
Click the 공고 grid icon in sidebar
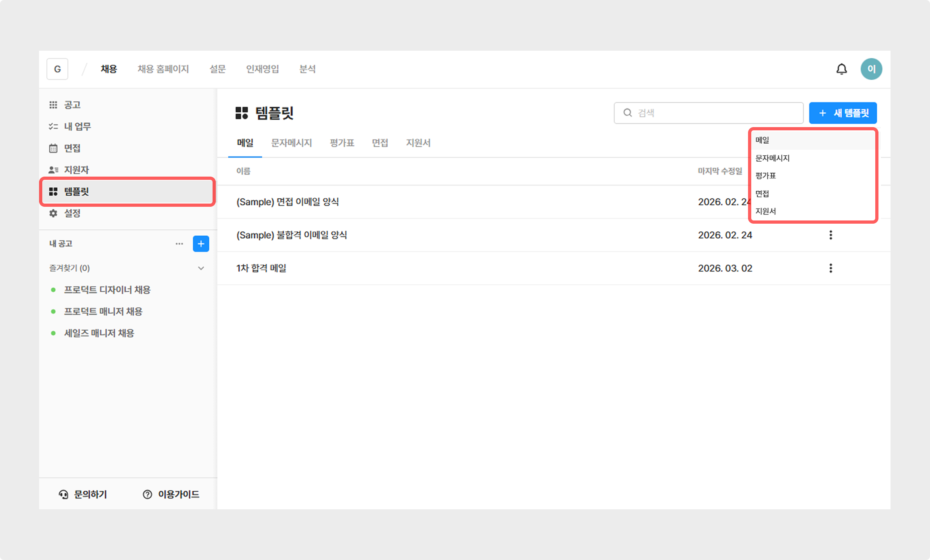pyautogui.click(x=53, y=105)
